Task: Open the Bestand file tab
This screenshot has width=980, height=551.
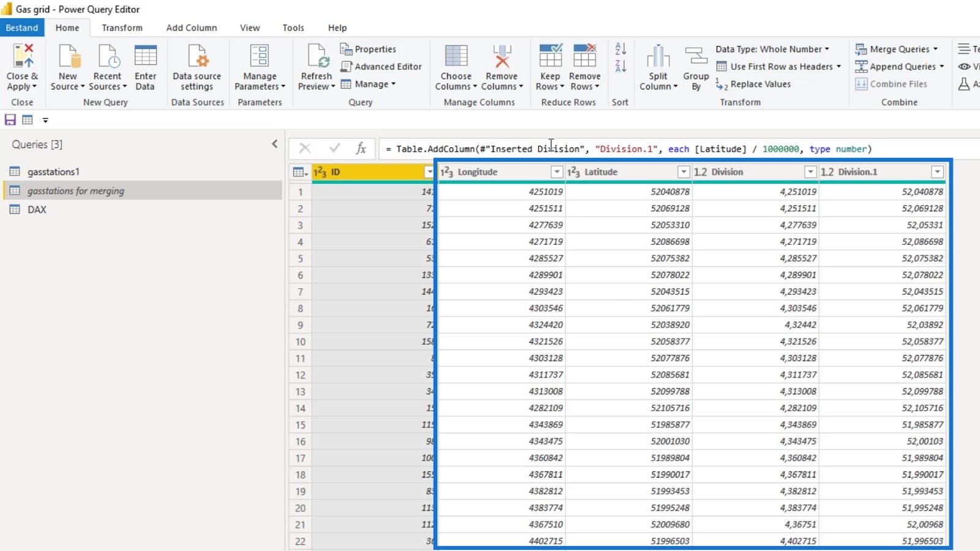Action: pos(22,28)
